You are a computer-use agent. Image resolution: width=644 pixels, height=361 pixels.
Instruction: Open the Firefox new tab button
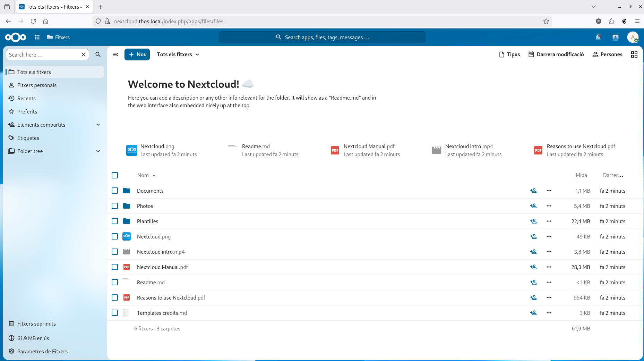pyautogui.click(x=101, y=7)
